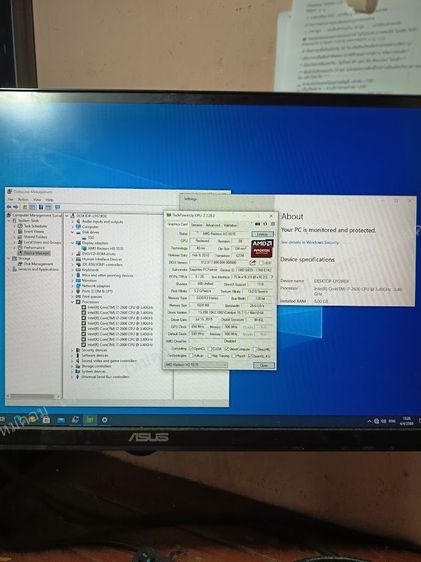The image size is (421, 562).
Task: Switch to the Sensors tab in GPU-Z
Action: (196, 225)
